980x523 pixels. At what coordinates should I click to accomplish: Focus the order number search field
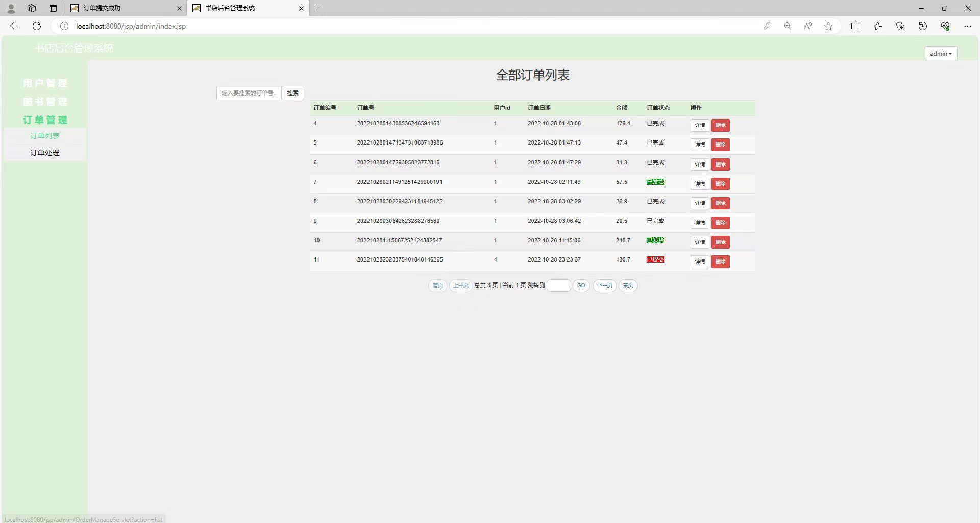point(249,93)
